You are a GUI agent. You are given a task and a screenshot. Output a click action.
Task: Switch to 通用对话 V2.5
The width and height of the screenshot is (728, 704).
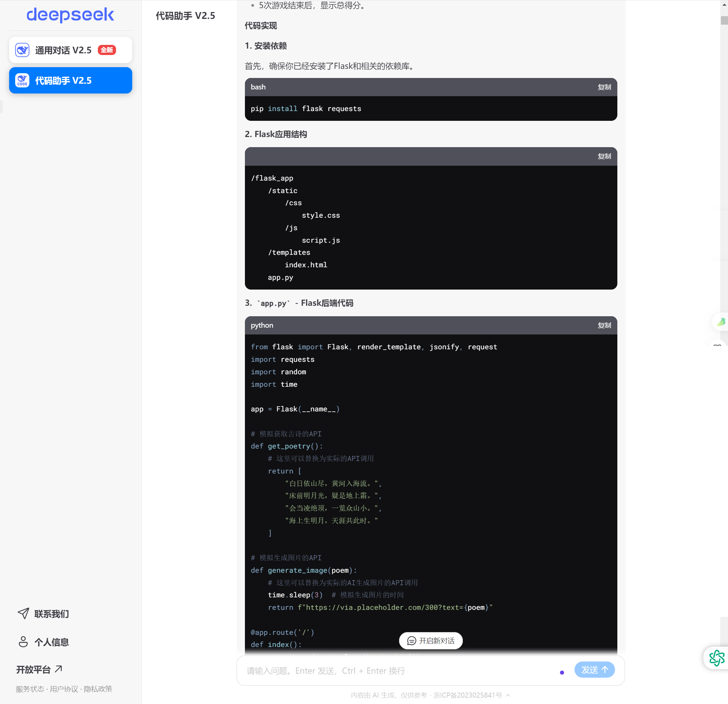click(71, 50)
